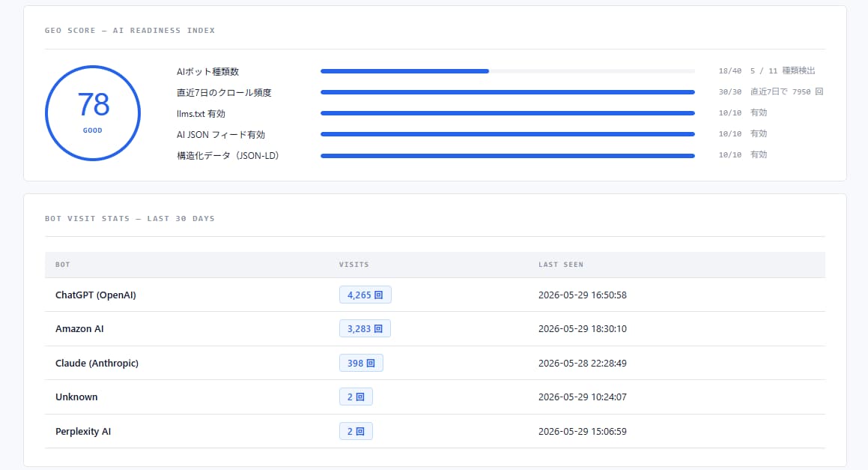
Task: Click the AI JSON フィード有効 label
Action: [x=221, y=135]
